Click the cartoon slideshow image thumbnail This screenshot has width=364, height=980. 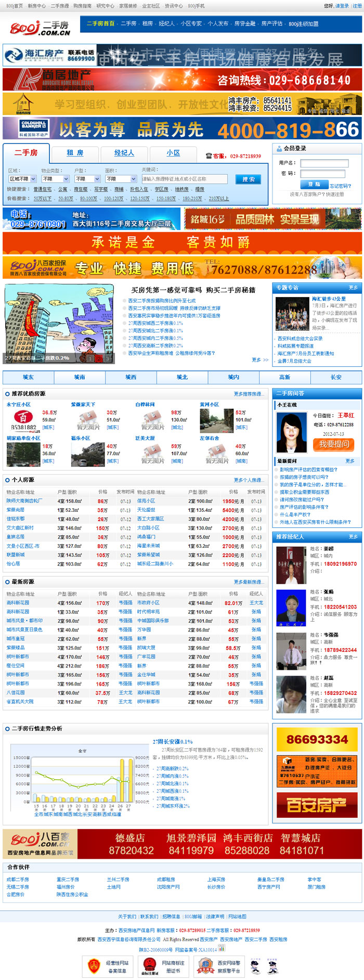click(x=59, y=323)
